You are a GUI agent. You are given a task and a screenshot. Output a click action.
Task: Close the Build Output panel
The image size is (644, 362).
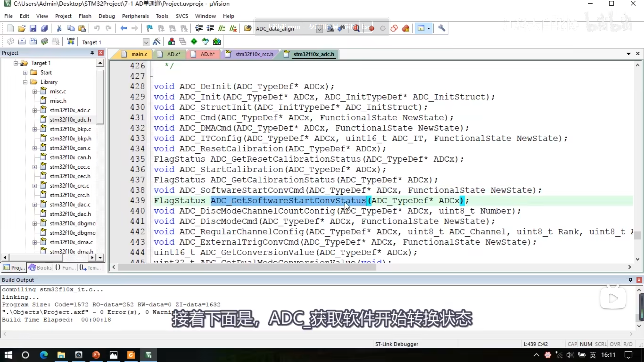pyautogui.click(x=639, y=280)
